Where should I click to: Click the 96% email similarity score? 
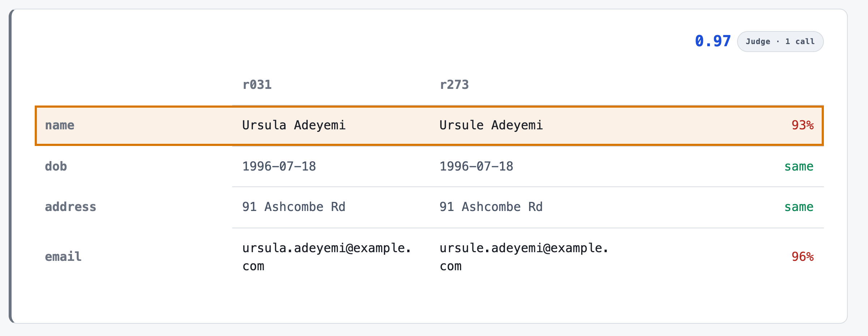click(x=803, y=257)
